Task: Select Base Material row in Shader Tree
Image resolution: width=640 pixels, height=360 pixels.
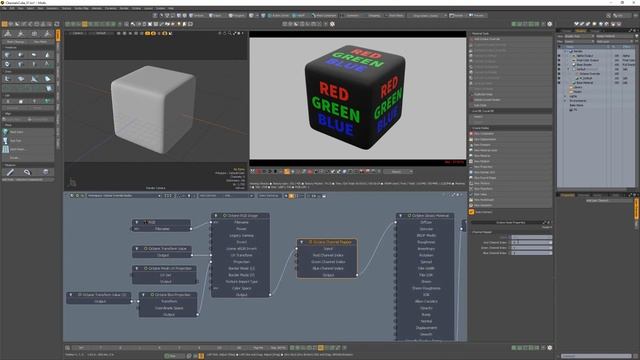Action: coord(596,82)
